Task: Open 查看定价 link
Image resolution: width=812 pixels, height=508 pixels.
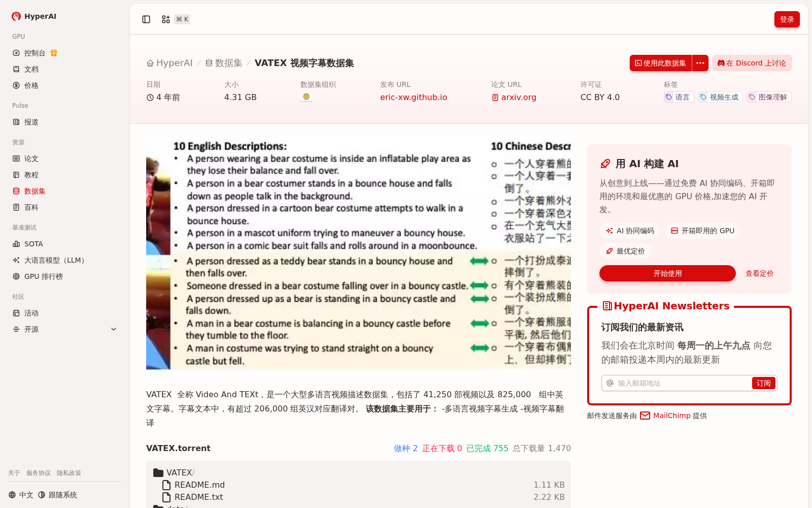Action: click(x=759, y=273)
